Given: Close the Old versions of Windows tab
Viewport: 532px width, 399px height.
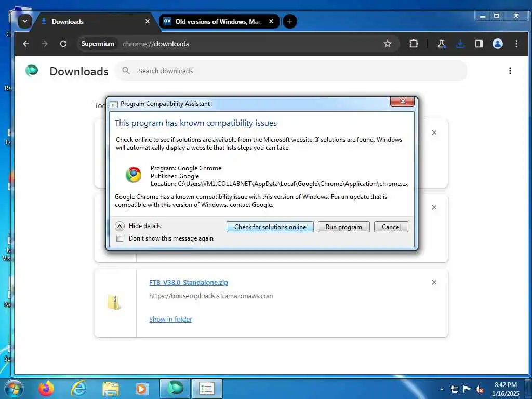Looking at the screenshot, I should pos(271,21).
